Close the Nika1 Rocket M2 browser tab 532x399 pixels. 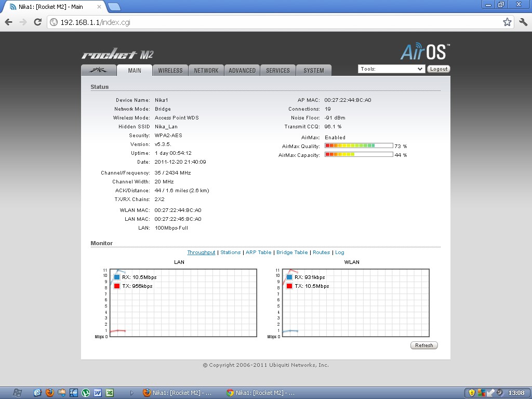99,7
